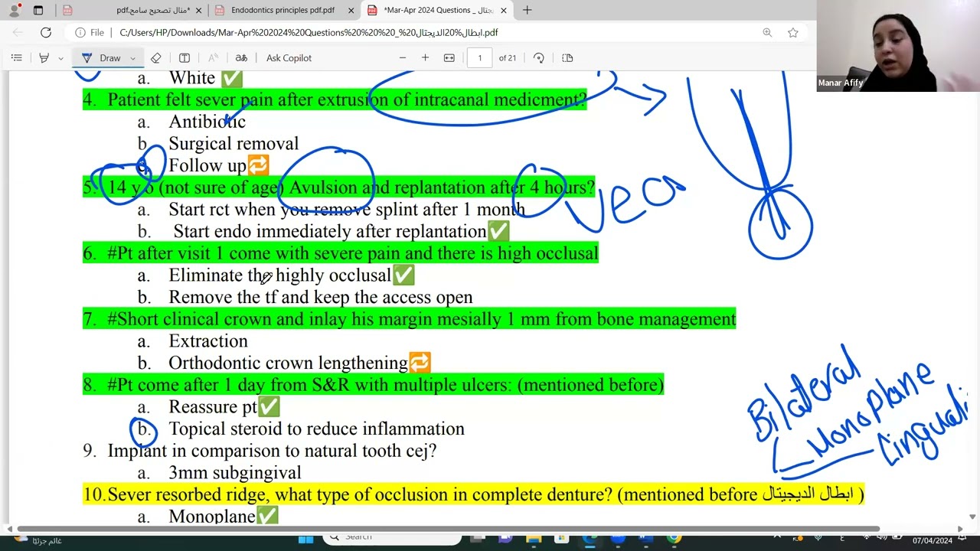Open the taskbar date 07/04/2024
The image size is (980, 551).
coord(932,540)
